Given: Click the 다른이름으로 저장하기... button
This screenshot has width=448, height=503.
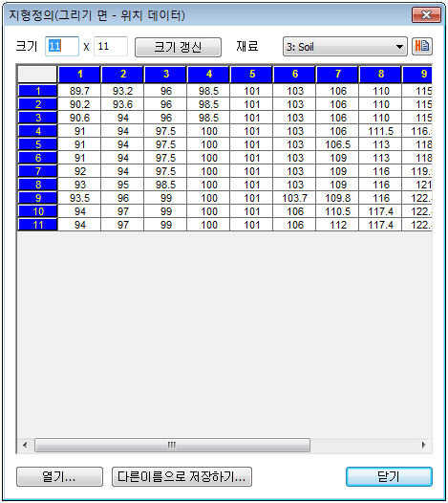Looking at the screenshot, I should click(x=181, y=476).
